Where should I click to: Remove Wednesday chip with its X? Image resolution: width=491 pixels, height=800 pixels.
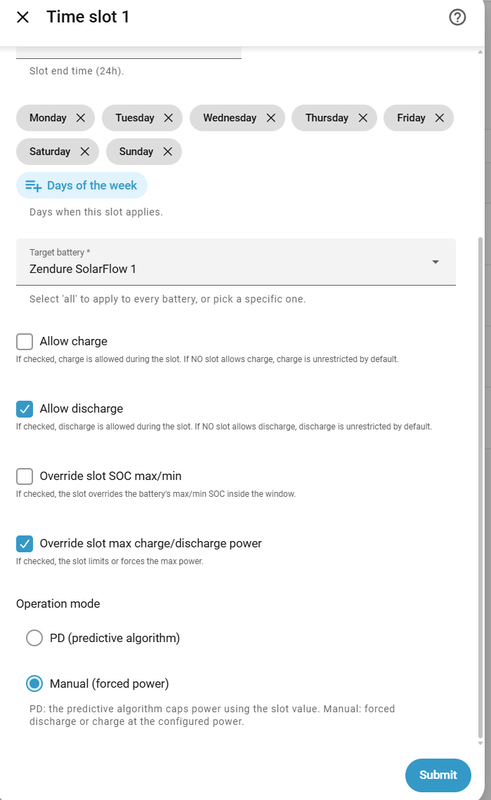pyautogui.click(x=271, y=118)
